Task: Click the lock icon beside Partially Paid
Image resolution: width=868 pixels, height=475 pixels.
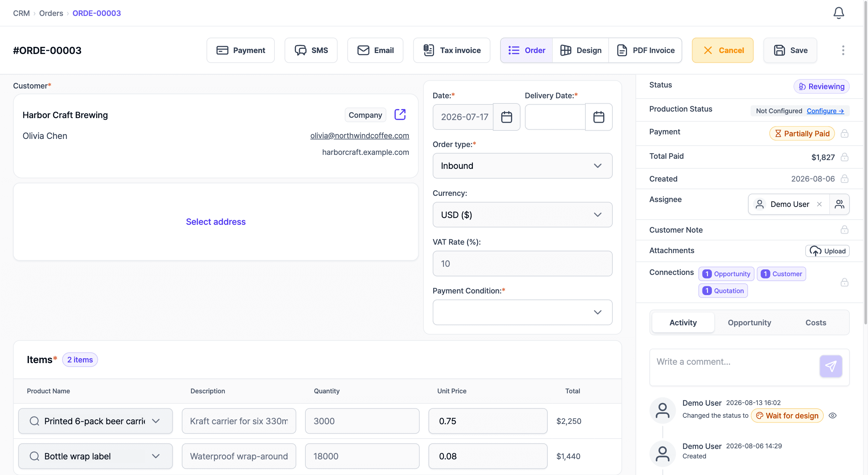Action: point(844,133)
